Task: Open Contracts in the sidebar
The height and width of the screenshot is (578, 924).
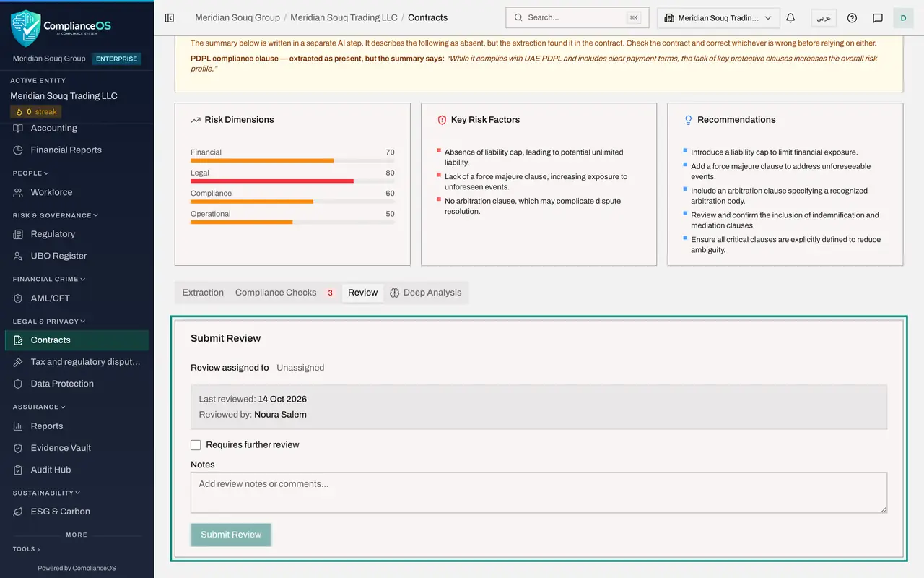Action: (x=77, y=340)
